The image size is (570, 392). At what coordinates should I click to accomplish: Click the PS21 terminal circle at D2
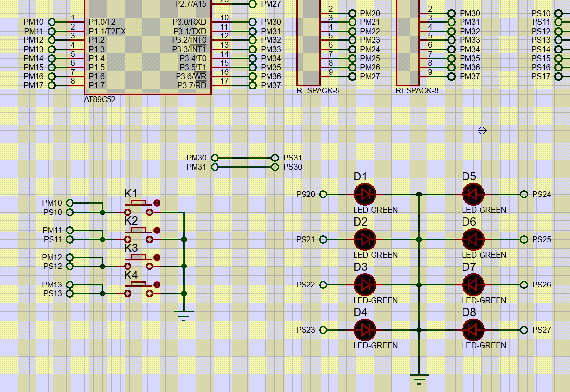point(323,240)
